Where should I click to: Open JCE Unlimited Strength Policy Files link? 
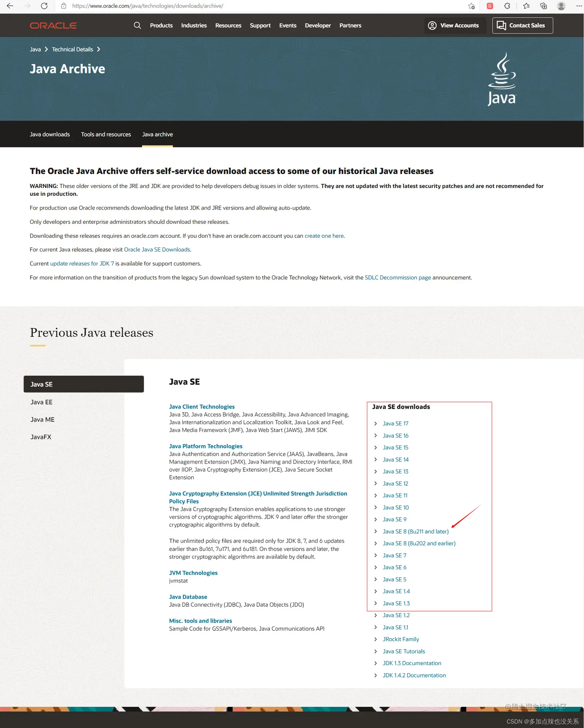(x=258, y=497)
